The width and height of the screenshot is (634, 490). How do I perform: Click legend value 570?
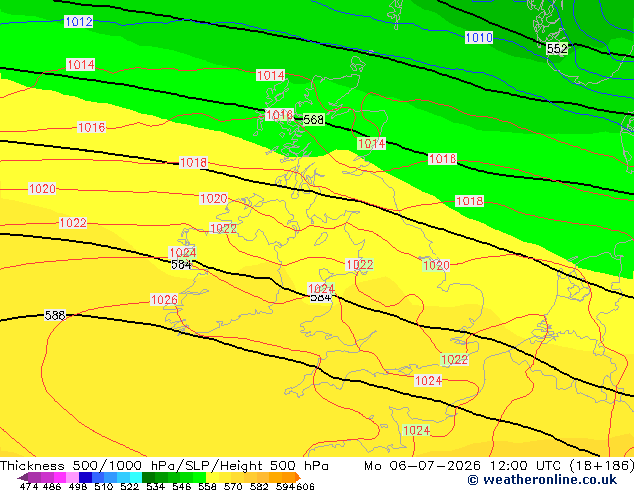[x=233, y=486]
